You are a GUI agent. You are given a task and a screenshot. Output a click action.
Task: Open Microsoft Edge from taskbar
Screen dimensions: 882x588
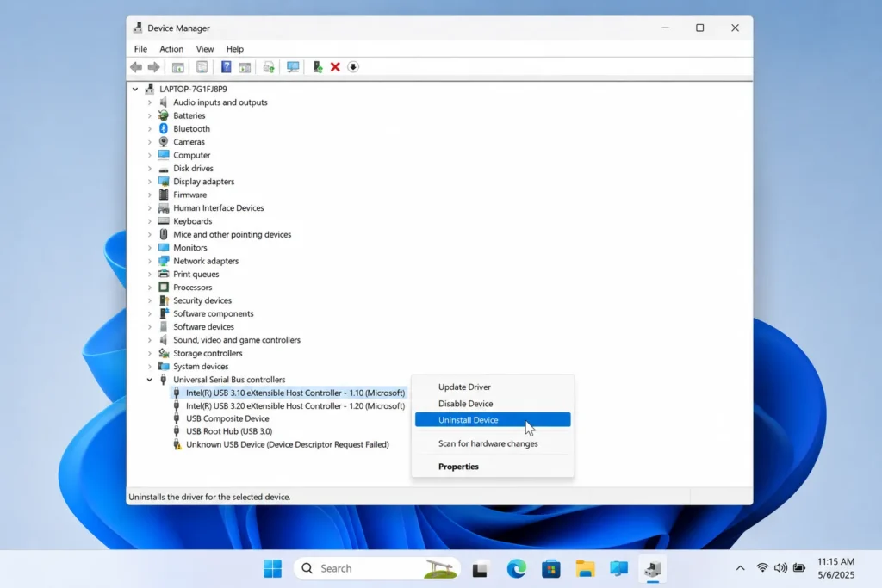[517, 568]
